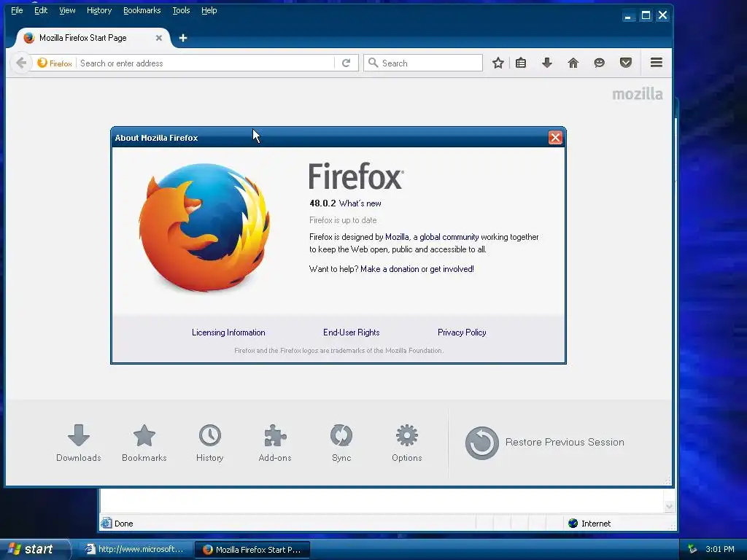
Task: Show bookmarks list icon in toolbar
Action: [x=521, y=63]
